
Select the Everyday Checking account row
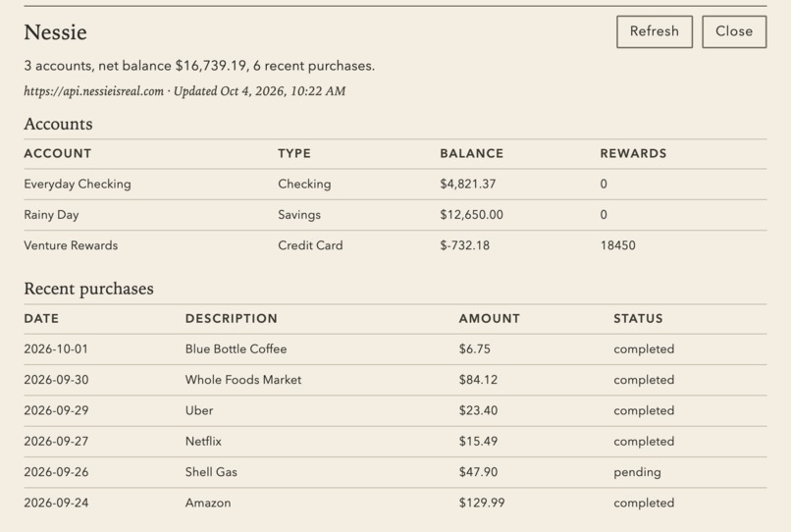(x=395, y=185)
